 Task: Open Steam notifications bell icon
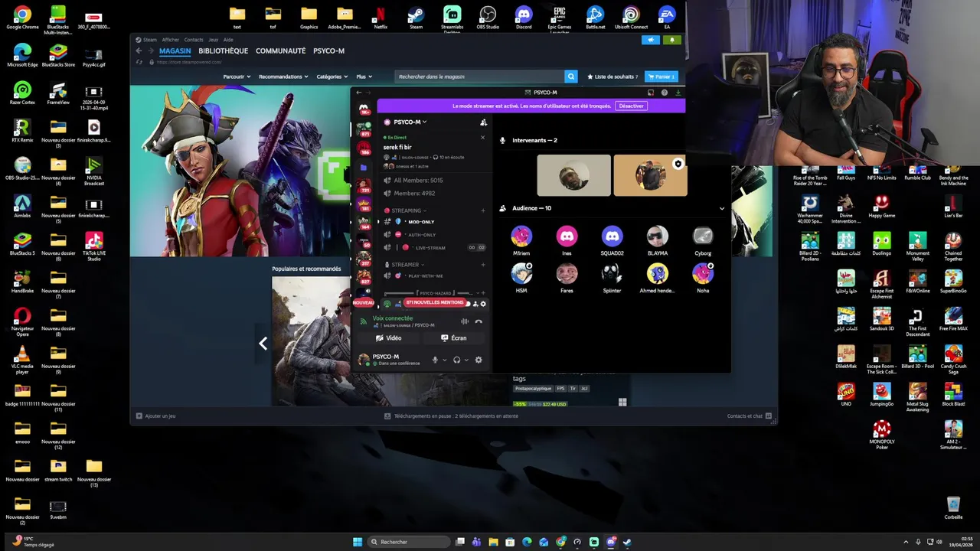pos(672,40)
